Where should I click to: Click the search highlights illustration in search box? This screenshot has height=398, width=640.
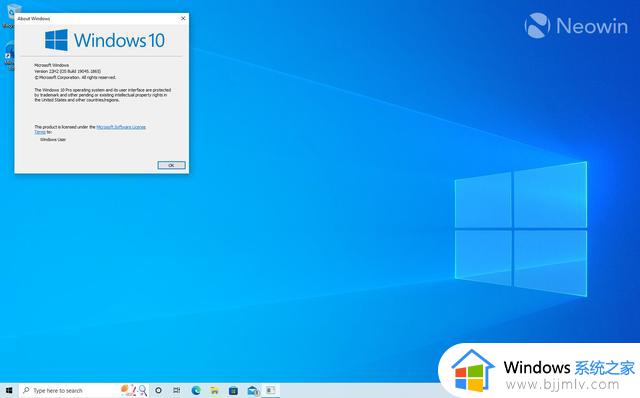(134, 391)
